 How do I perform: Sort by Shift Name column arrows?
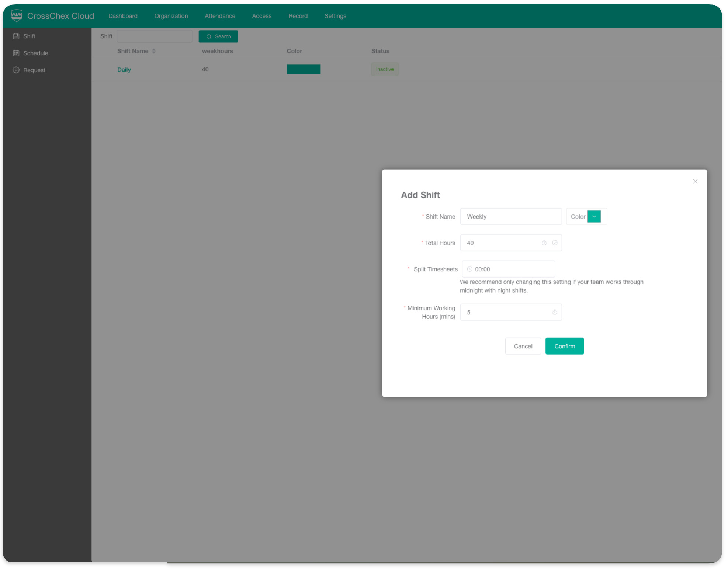154,51
